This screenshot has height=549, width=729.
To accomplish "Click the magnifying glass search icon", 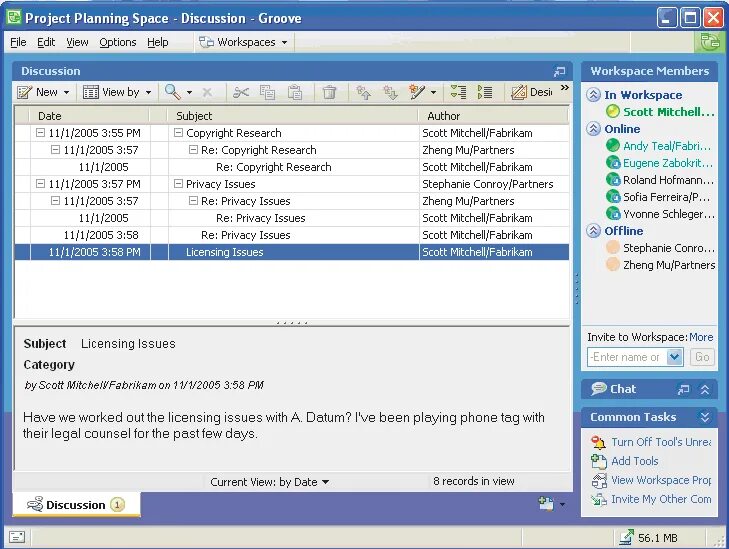I will [x=172, y=92].
